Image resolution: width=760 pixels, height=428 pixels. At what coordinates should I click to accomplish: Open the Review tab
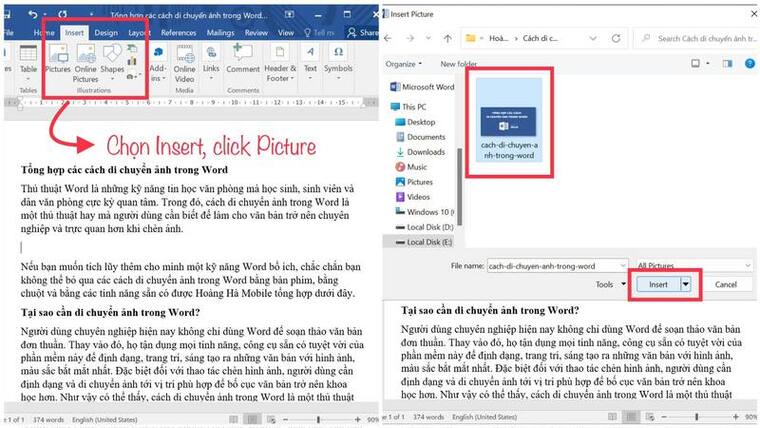256,32
